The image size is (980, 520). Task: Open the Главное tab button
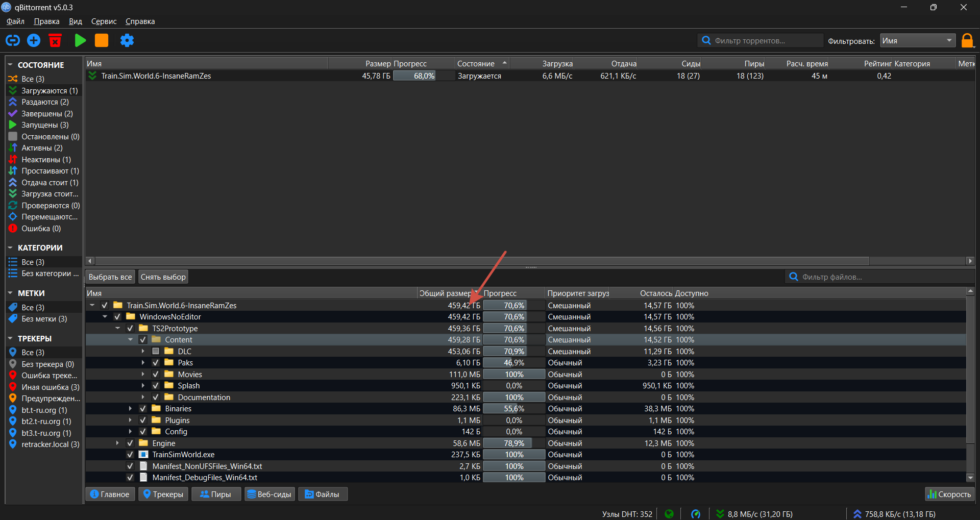(x=110, y=494)
